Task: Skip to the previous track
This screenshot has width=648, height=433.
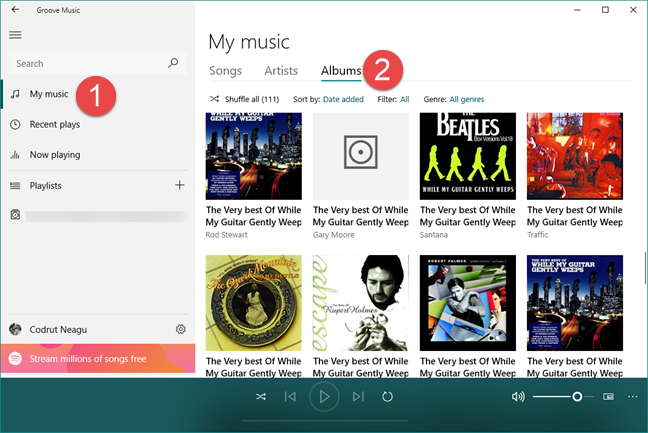Action: (x=290, y=397)
